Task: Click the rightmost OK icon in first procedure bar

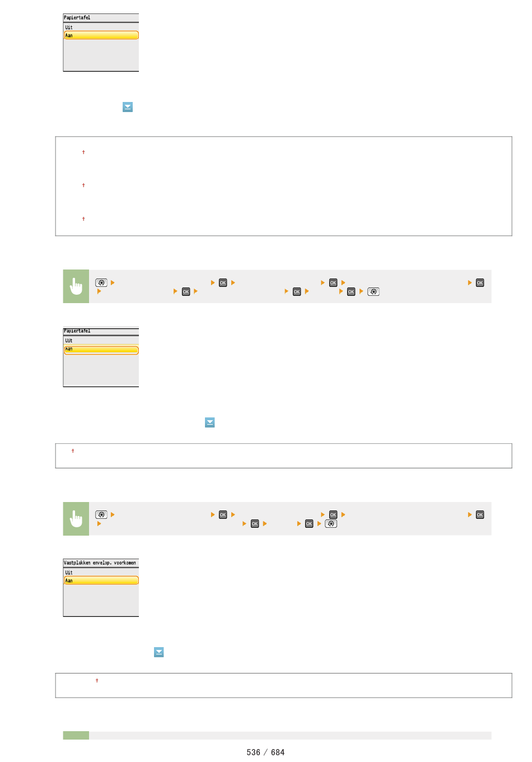Action: [x=480, y=283]
